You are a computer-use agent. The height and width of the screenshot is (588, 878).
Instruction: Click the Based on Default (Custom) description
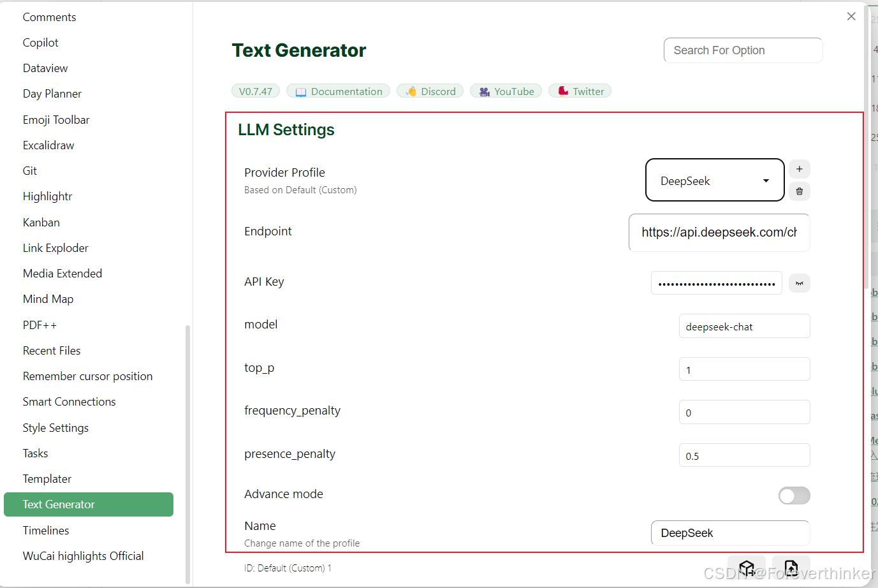pos(300,190)
